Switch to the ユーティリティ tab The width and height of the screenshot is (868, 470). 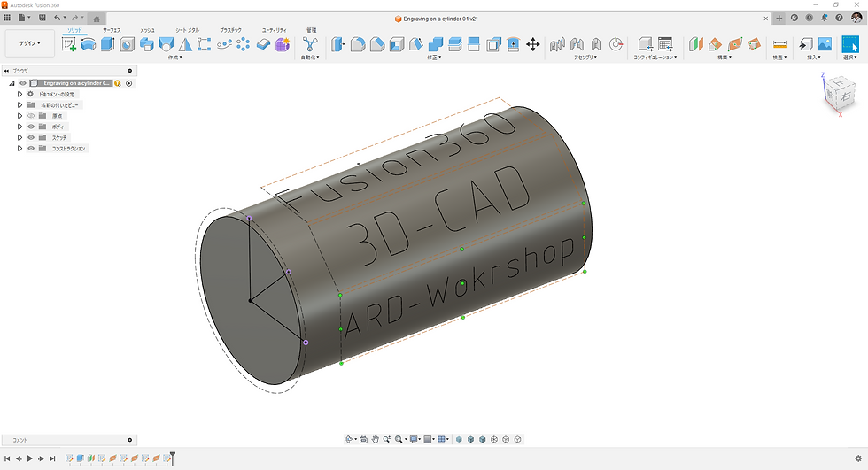274,30
